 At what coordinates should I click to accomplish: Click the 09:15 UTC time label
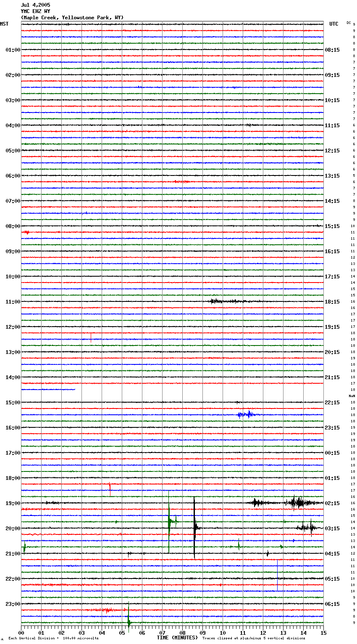(332, 75)
